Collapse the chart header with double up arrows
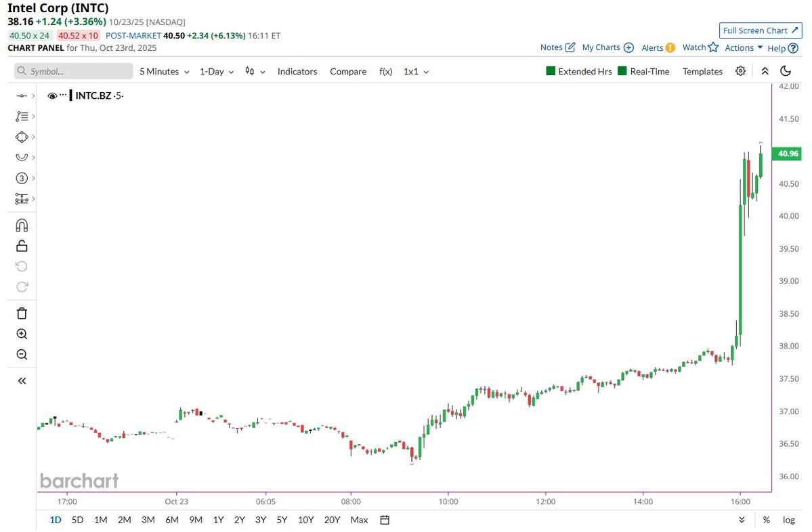 765,71
